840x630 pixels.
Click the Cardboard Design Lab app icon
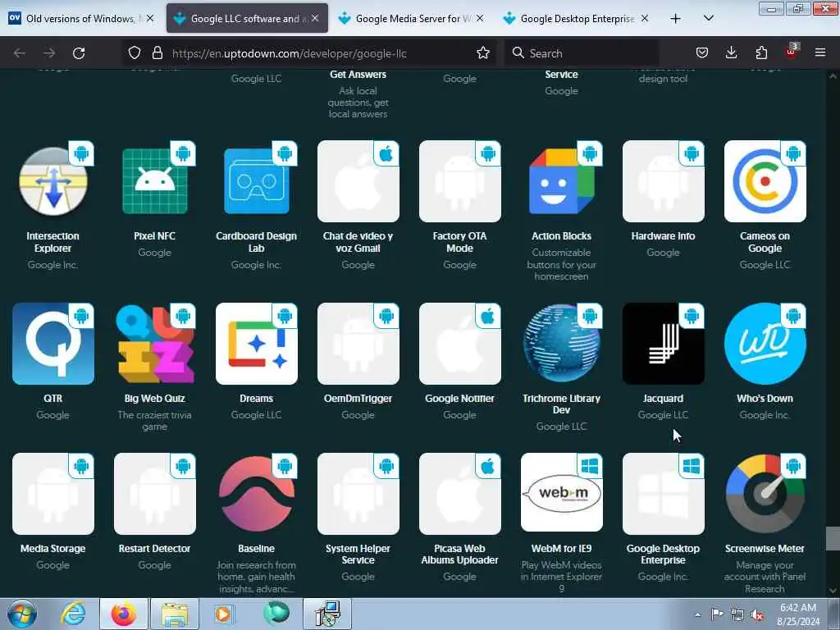click(x=257, y=181)
